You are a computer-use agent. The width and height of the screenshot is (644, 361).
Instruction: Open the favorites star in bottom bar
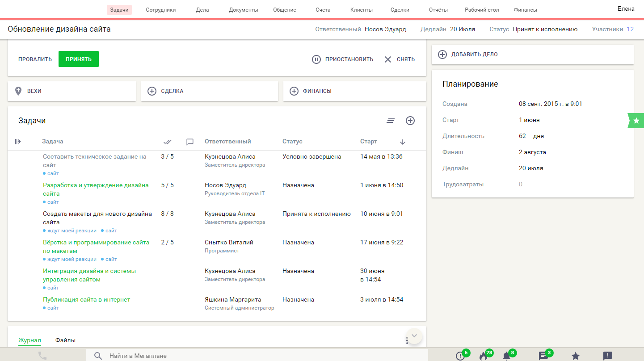576,356
